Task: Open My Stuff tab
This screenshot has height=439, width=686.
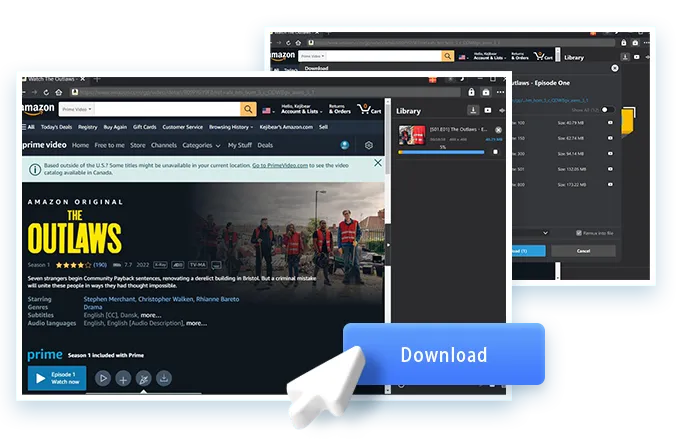Action: point(240,145)
